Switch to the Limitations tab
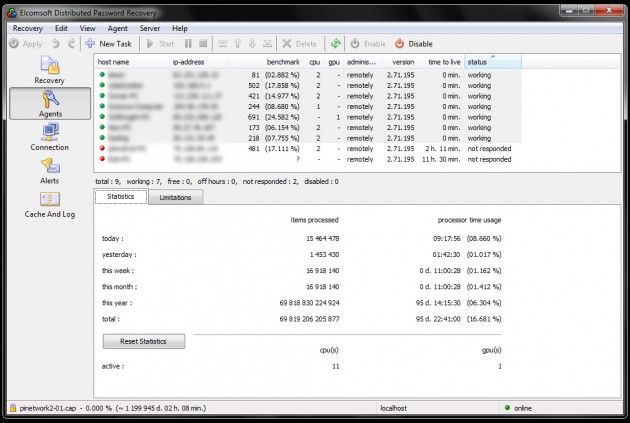630x423 pixels. [x=175, y=197]
